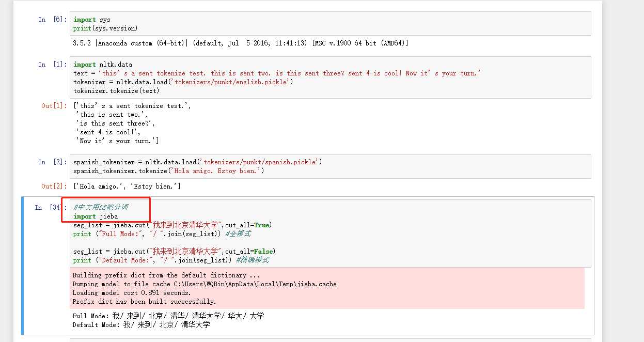Click 'Loading model cost 0.891 seconds.' line
This screenshot has height=342, width=644.
click(132, 293)
